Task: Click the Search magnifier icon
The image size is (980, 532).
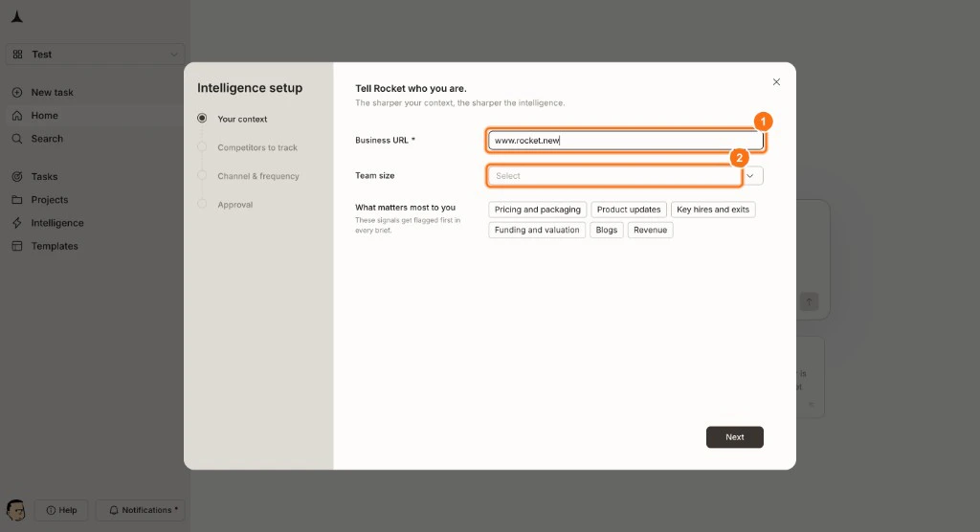Action: (x=17, y=139)
